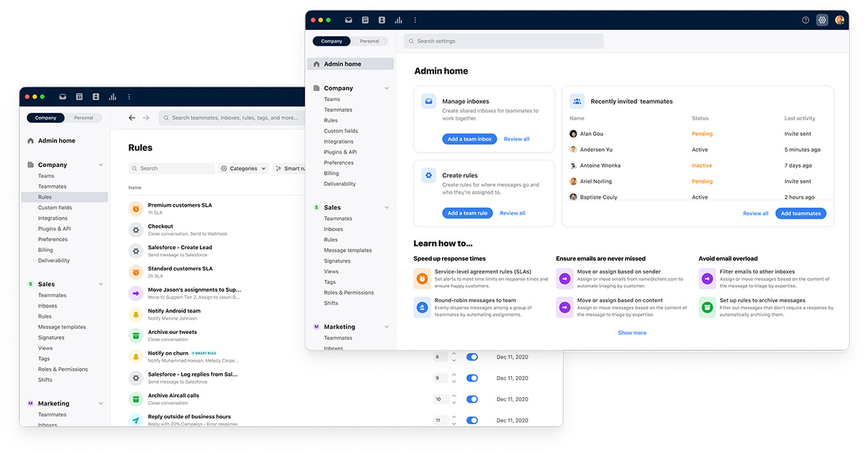Viewport: 868px width, 454px height.
Task: Click Review all in Manage inboxes card
Action: tap(516, 139)
